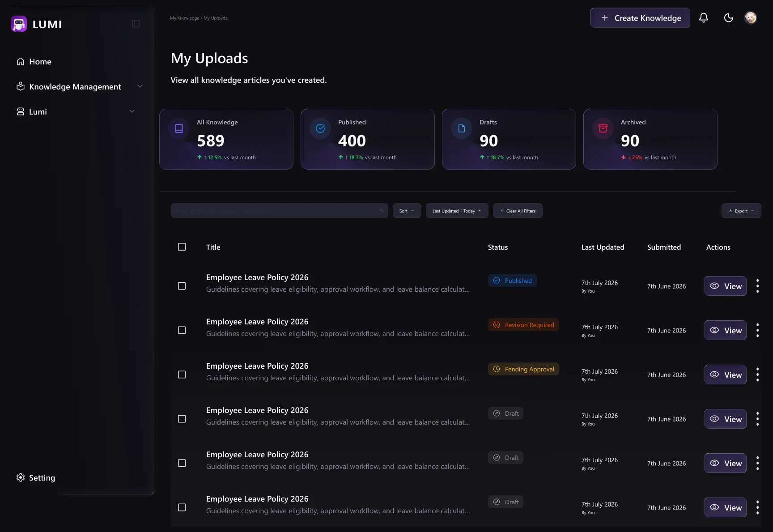Image resolution: width=773 pixels, height=532 pixels.
Task: Click the Pending Approval status badge
Action: tap(523, 369)
